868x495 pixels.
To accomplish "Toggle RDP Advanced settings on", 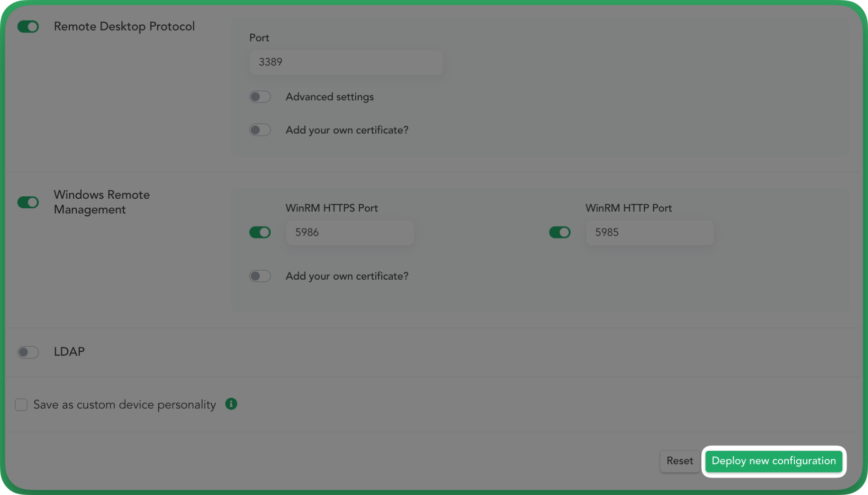I will click(260, 97).
